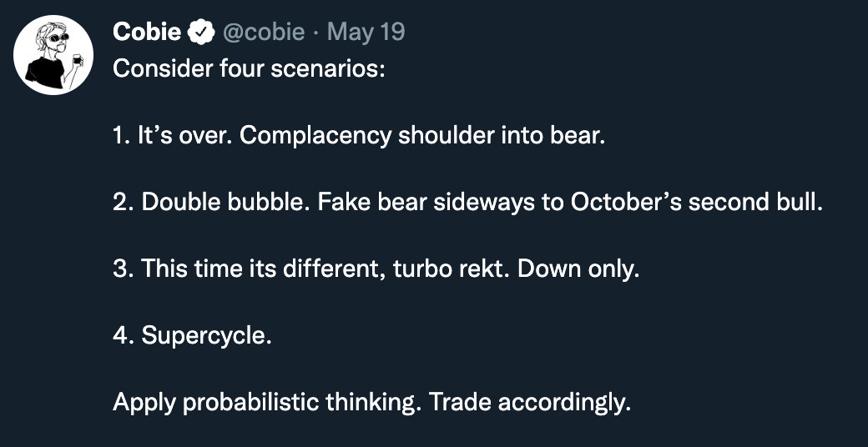Screen dimensions: 868x447
Task: Click the number "3." list marker
Action: click(x=123, y=268)
